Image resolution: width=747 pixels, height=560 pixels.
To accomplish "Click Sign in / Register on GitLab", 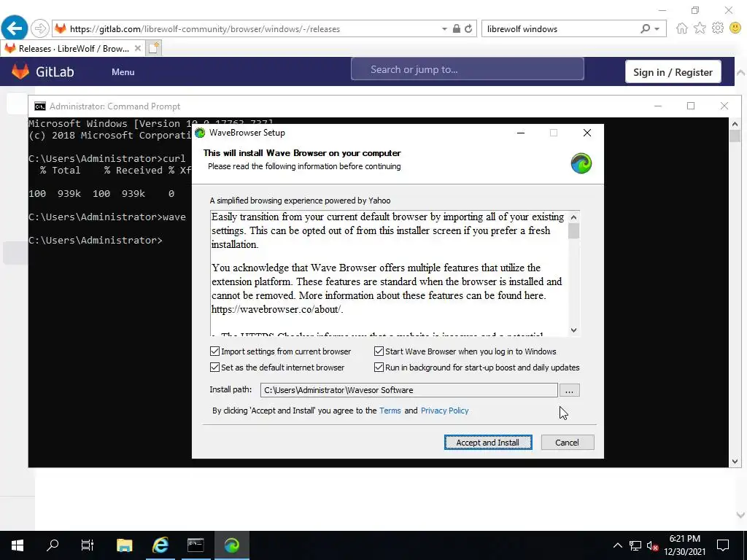I will [x=673, y=72].
